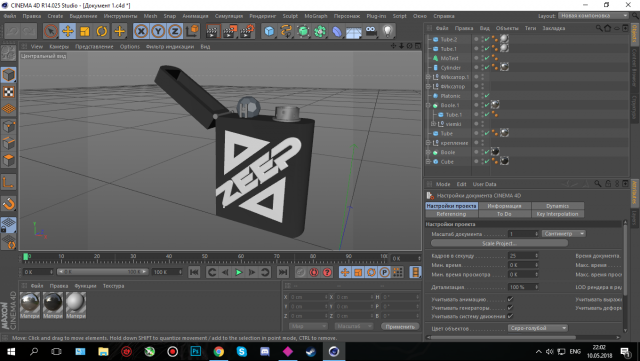Expand the Cube object in tree
The height and width of the screenshot is (361, 640).
428,161
